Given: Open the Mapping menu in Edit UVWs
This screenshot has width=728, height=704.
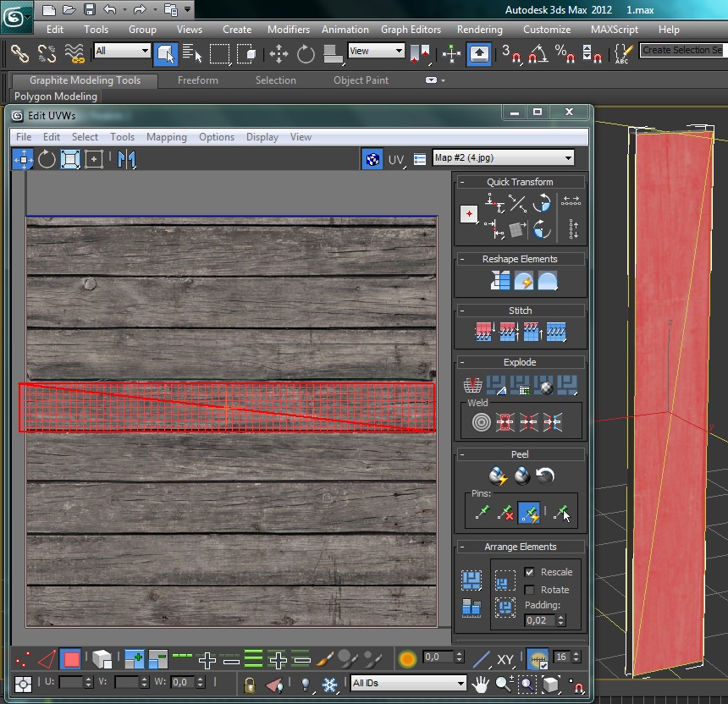Looking at the screenshot, I should (x=166, y=137).
